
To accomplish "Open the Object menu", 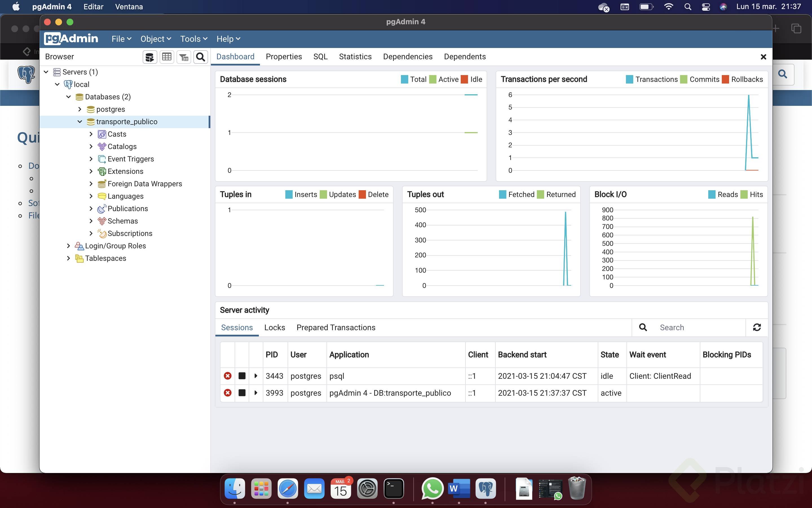I will tap(156, 39).
